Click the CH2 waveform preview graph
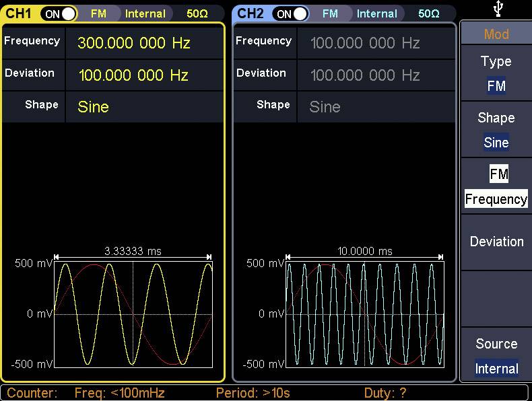The image size is (532, 401). click(364, 314)
